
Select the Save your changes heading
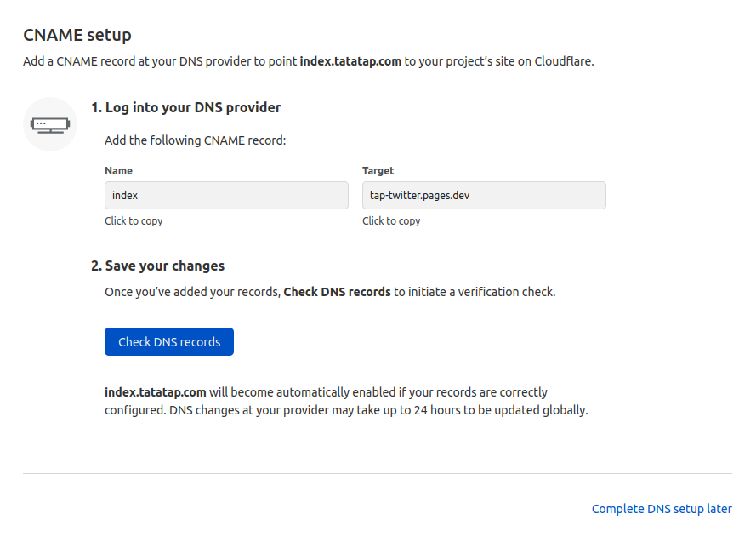157,266
